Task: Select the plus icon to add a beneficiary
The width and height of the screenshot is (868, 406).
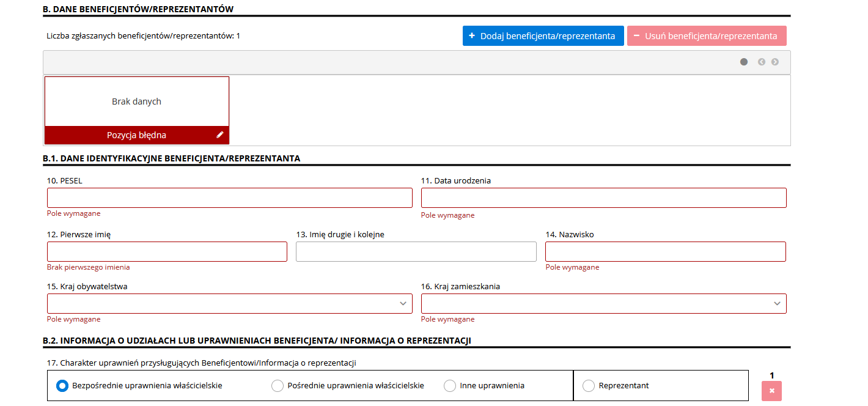Action: pos(471,35)
